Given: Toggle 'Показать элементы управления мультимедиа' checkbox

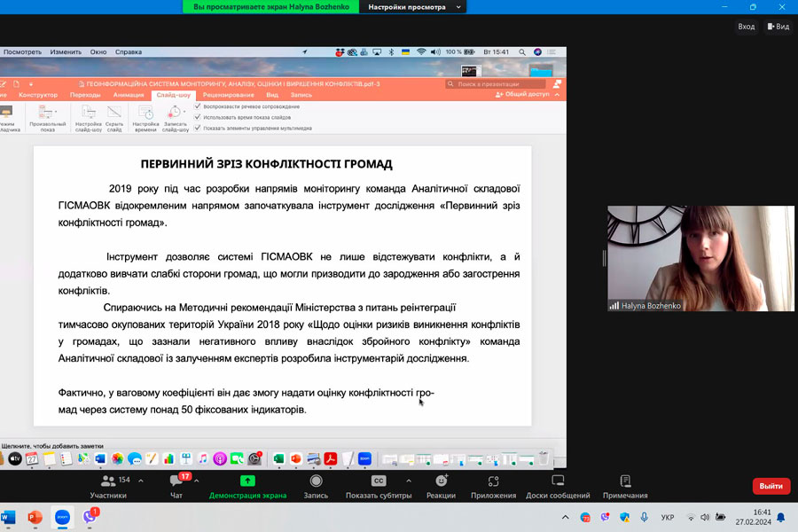Looking at the screenshot, I should (x=198, y=128).
